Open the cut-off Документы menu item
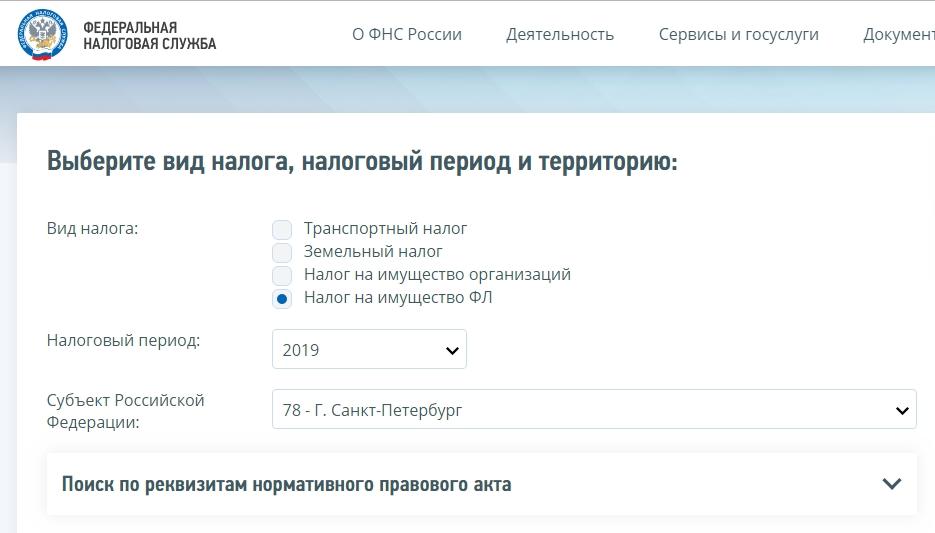This screenshot has width=935, height=533. click(x=899, y=35)
